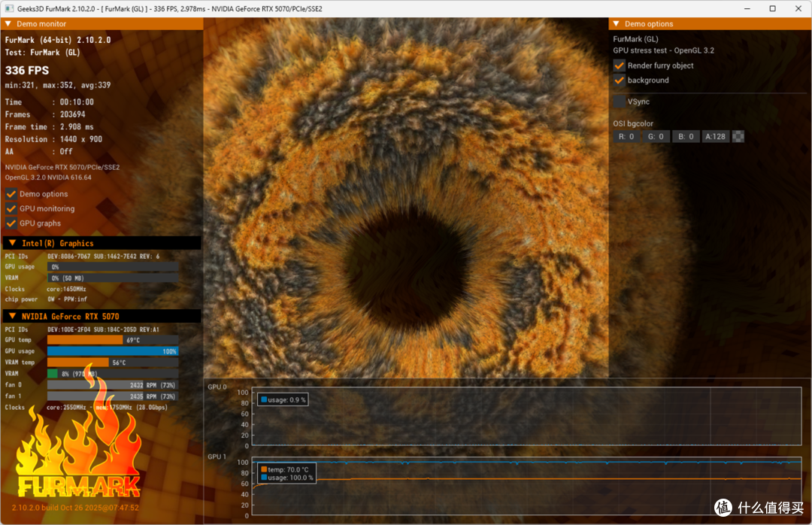Click the B: 0 color value field
Image resolution: width=812 pixels, height=525 pixels.
[686, 137]
